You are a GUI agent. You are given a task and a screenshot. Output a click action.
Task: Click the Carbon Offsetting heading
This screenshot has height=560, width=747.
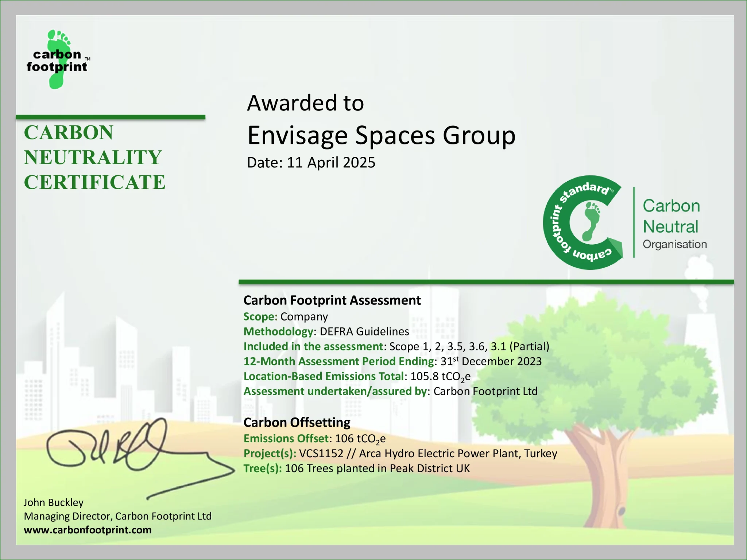(x=297, y=422)
